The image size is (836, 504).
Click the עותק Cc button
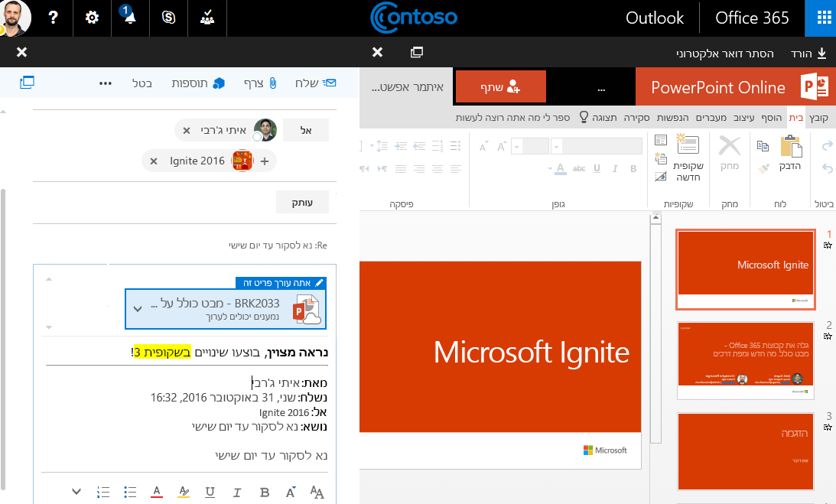pos(302,202)
